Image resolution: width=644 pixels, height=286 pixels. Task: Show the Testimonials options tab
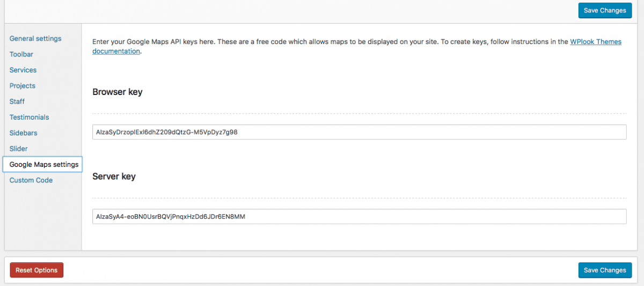coord(29,117)
